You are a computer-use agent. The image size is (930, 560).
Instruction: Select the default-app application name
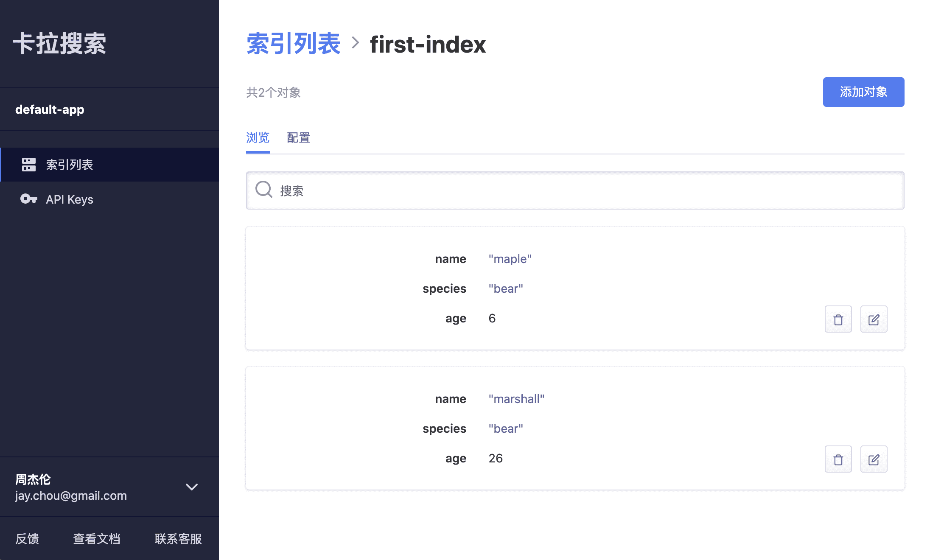pos(50,109)
